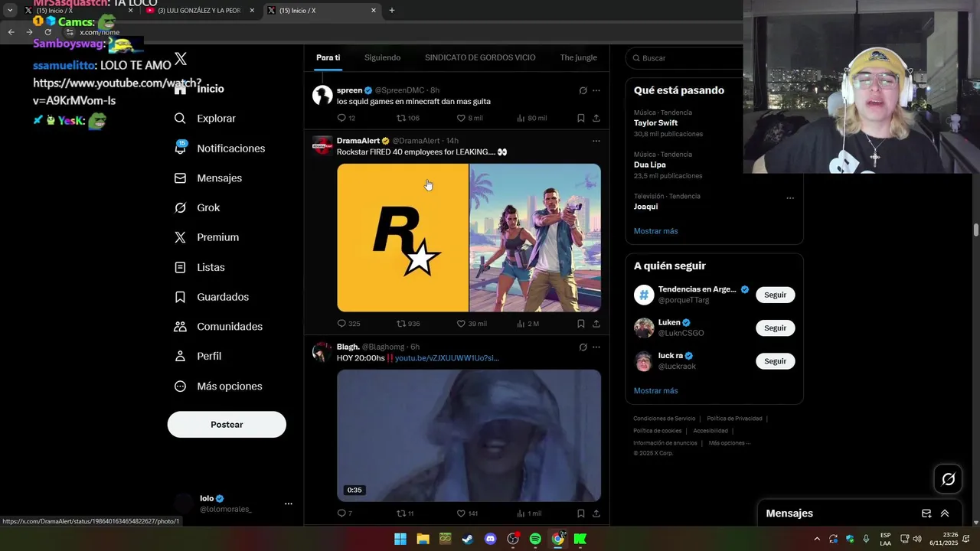This screenshot has width=980, height=551.
Task: Open Perfil in the sidebar
Action: coord(198,357)
